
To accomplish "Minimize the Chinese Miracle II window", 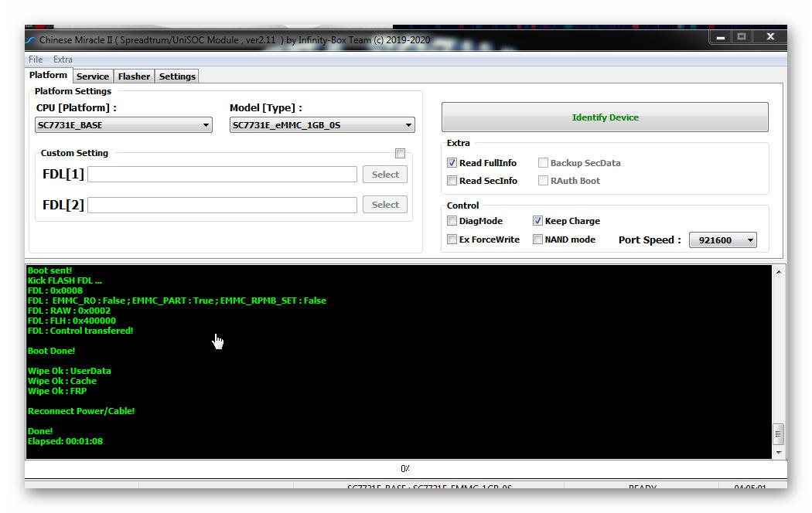I will (x=720, y=37).
